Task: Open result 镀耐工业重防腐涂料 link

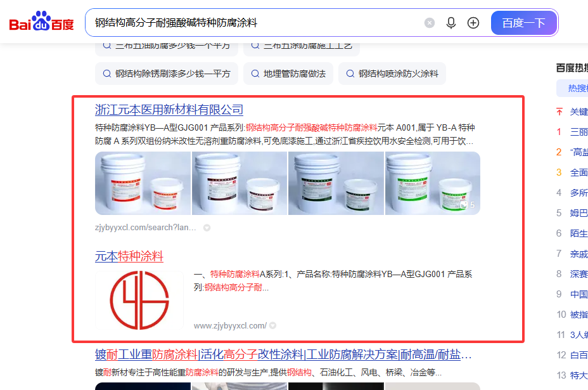Action: [x=283, y=354]
